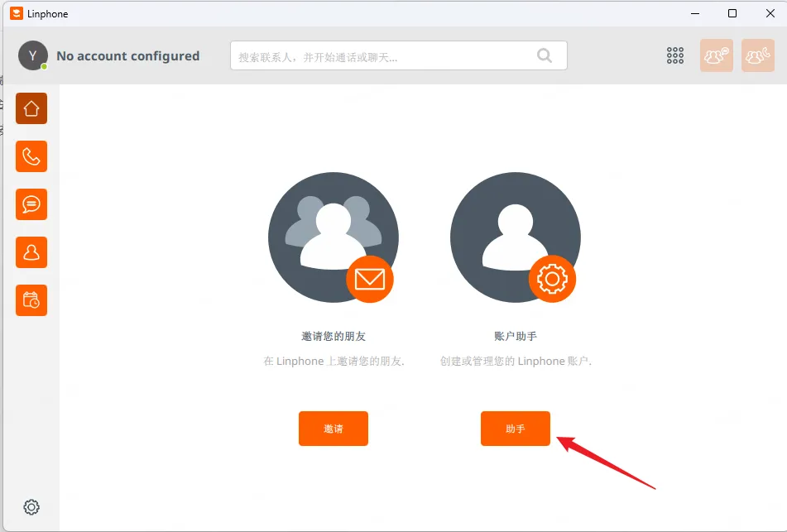
Task: Click inside the contact search field
Action: (x=372, y=55)
